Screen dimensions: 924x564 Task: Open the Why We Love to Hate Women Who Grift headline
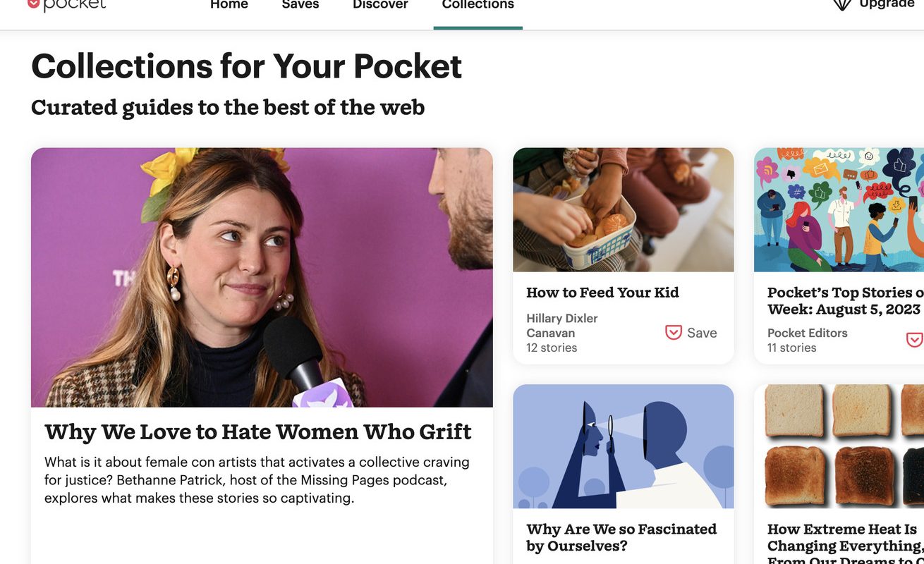click(x=258, y=431)
